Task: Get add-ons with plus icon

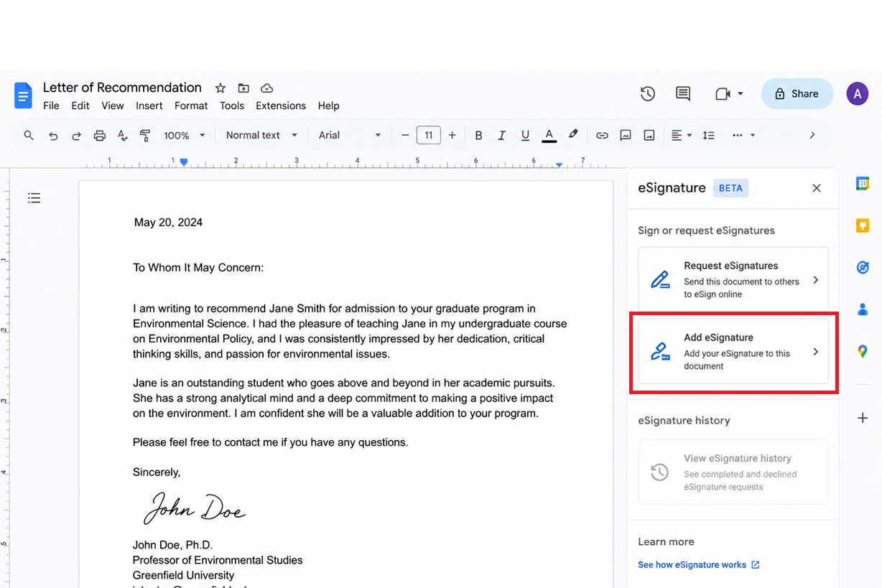Action: click(863, 418)
